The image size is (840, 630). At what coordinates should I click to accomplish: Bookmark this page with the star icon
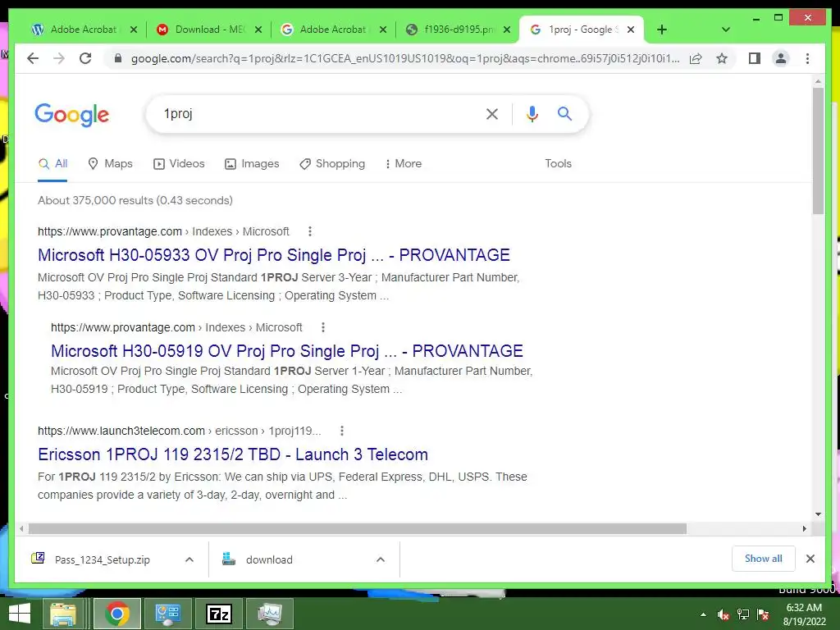722,58
